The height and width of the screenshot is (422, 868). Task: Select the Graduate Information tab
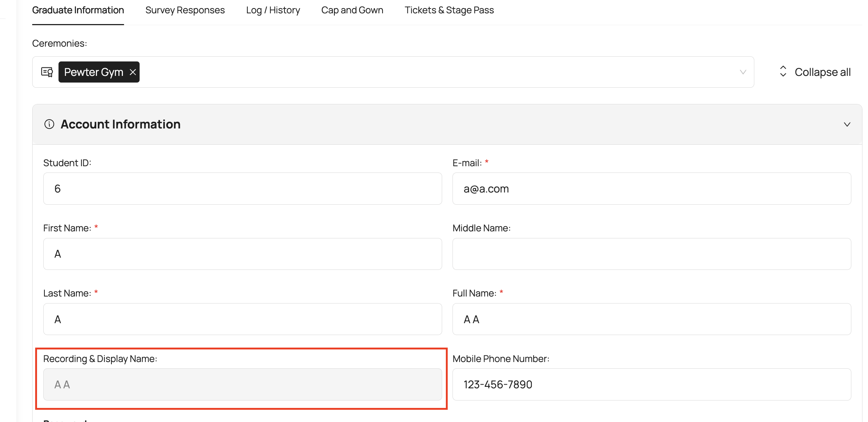[78, 10]
